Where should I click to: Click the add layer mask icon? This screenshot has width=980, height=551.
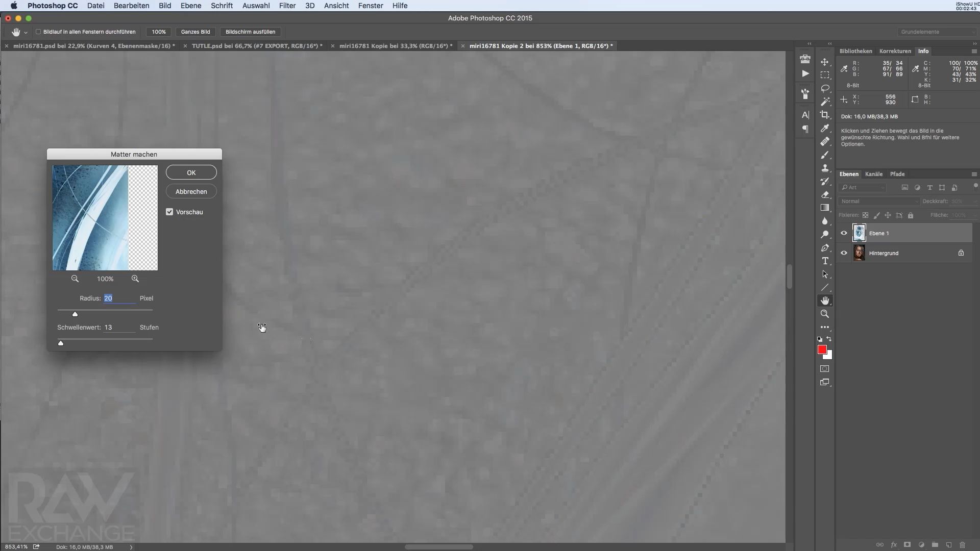click(x=907, y=545)
